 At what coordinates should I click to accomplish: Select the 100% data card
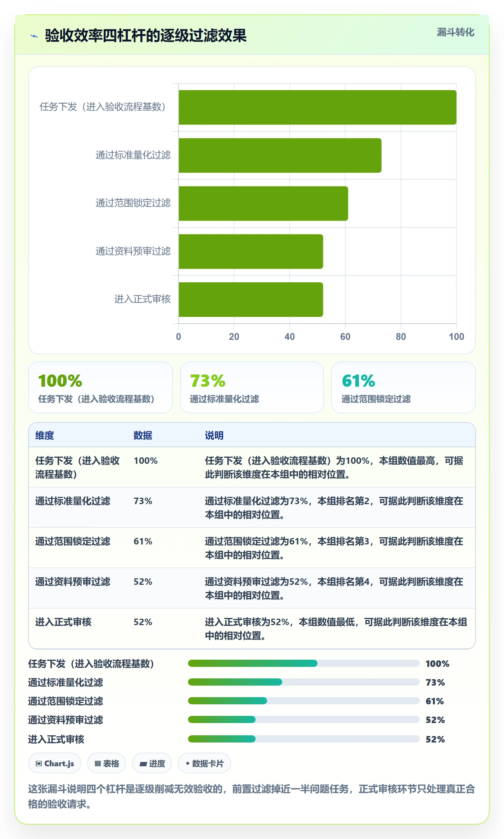click(100, 387)
